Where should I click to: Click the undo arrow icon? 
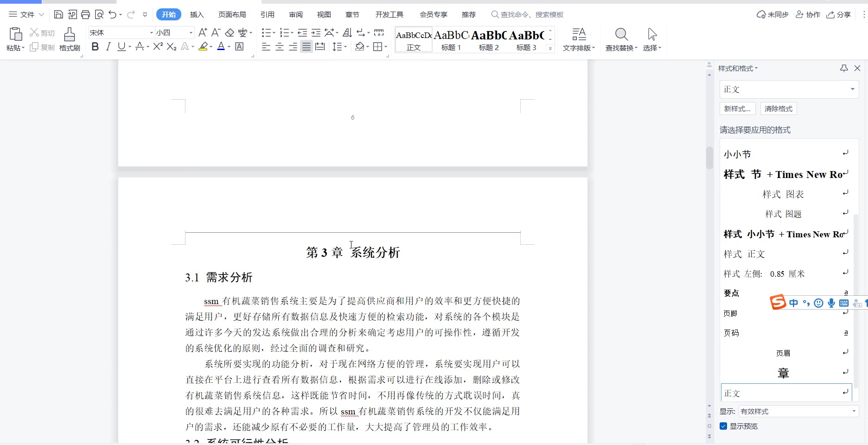click(113, 15)
